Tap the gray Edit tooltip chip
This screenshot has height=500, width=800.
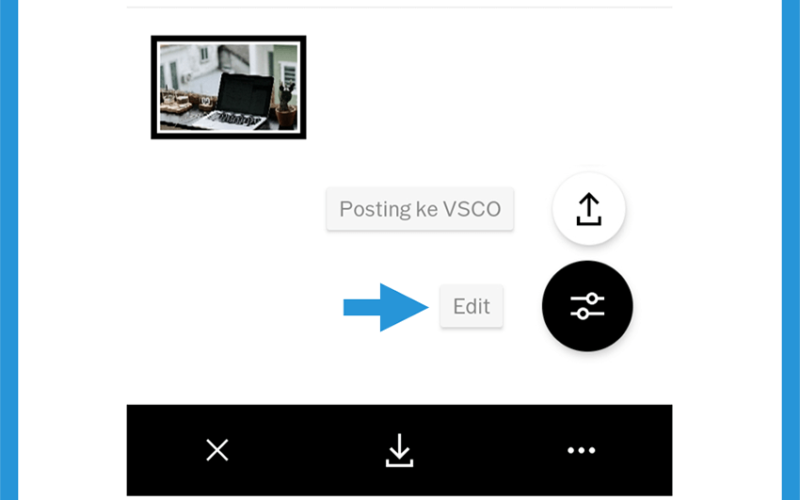pos(471,306)
